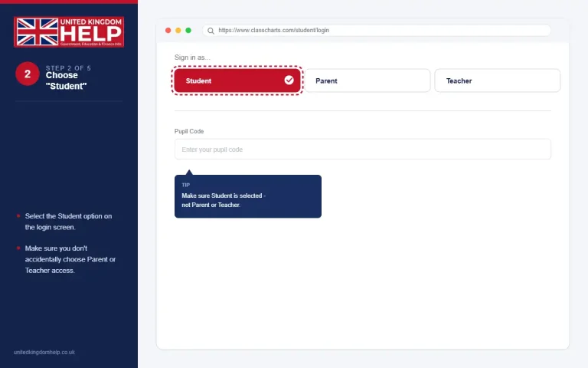This screenshot has height=368, width=588.
Task: Click the "STEP 2 OF 5" text
Action: (68, 68)
